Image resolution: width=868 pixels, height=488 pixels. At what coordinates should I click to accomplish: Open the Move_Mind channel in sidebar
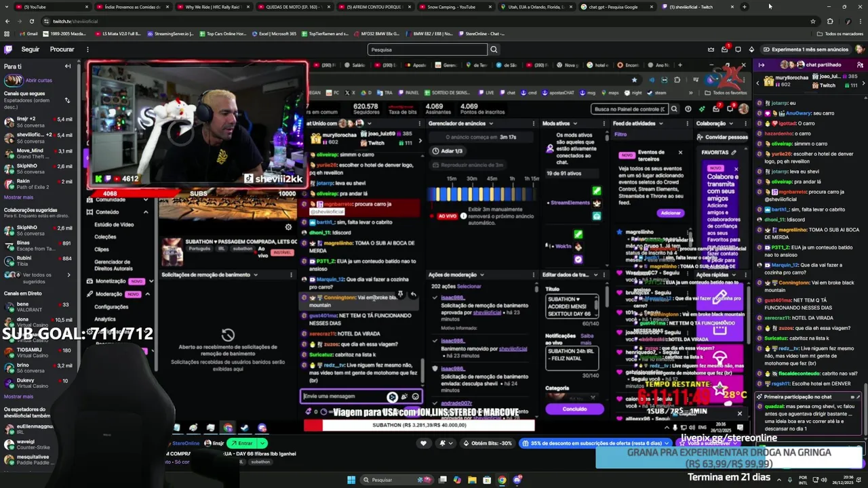point(38,154)
